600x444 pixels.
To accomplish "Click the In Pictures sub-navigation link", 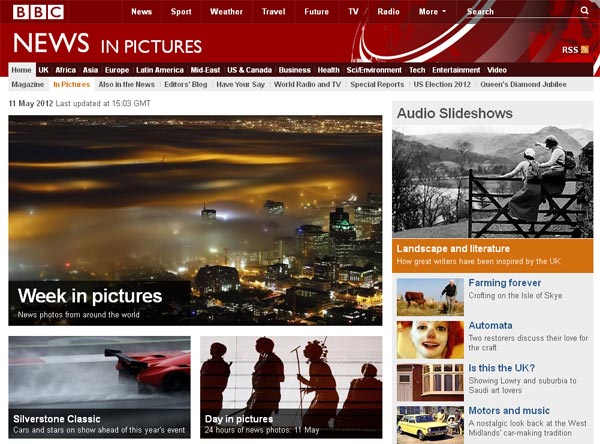I will click(72, 84).
